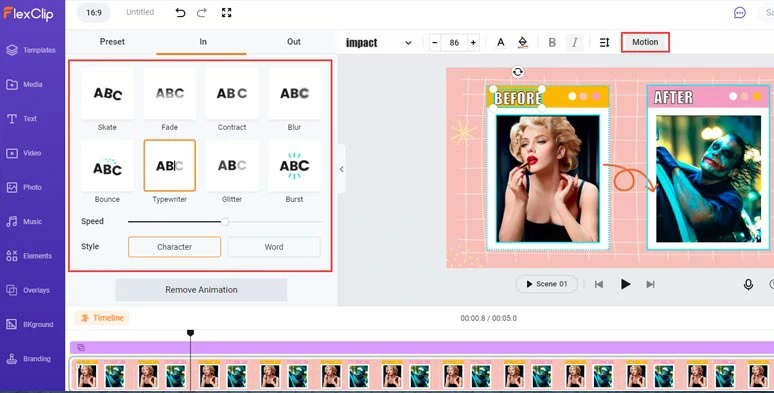Switch to the Out animation tab
Viewport: 774px width, 393px height.
pyautogui.click(x=294, y=42)
